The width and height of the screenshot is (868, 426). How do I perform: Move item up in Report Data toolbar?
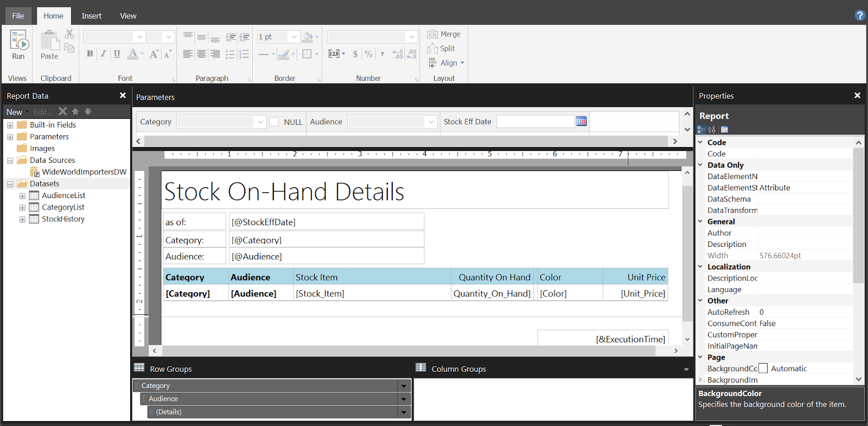coord(75,111)
